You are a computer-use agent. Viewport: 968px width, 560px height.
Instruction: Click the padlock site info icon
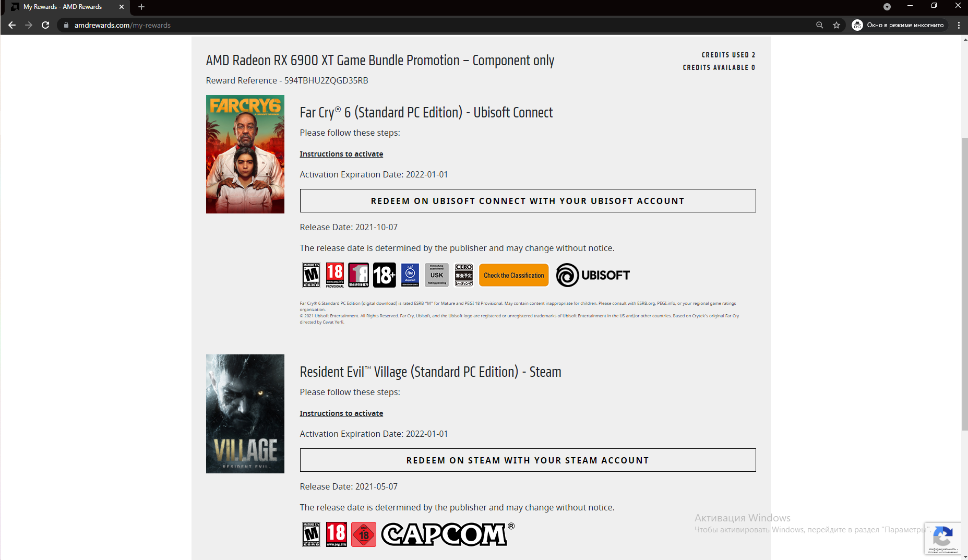point(66,25)
